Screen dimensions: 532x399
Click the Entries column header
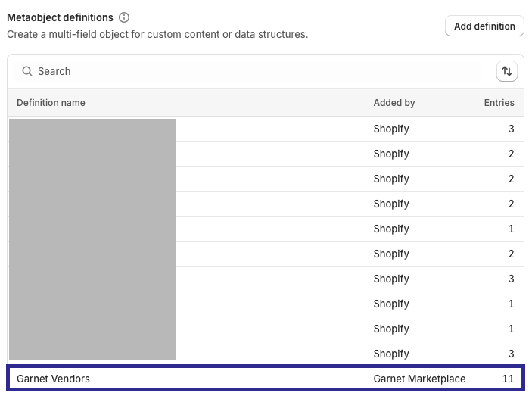click(x=499, y=102)
